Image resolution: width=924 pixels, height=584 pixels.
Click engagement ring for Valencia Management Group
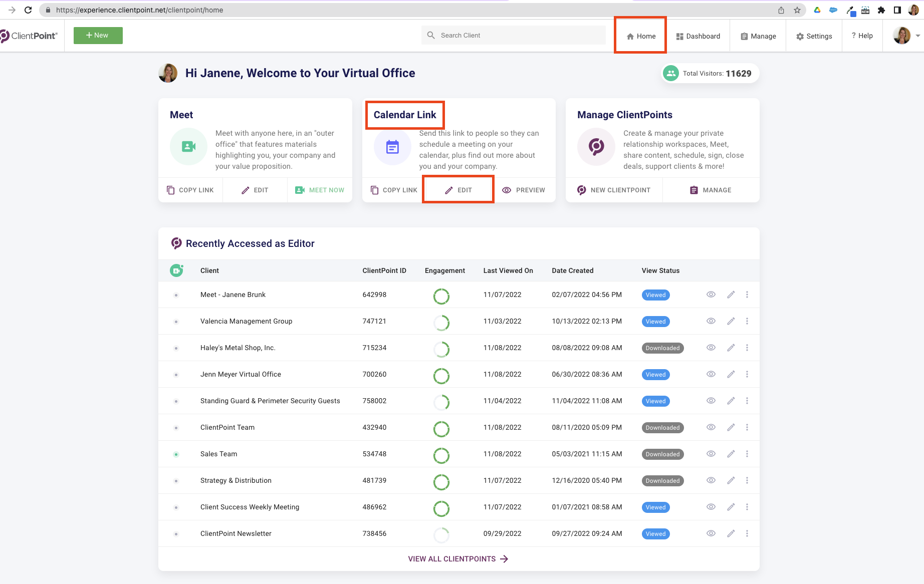click(x=441, y=323)
